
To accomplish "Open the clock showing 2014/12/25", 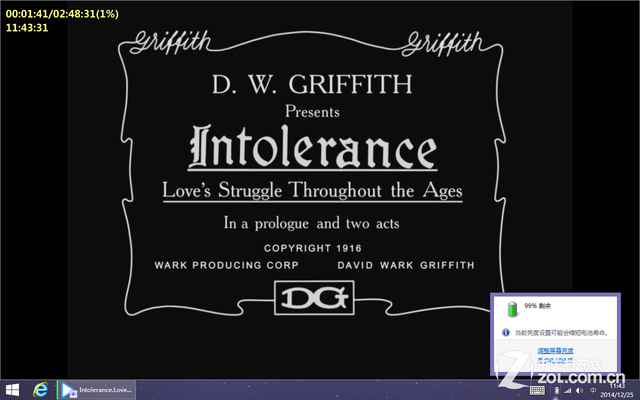I will coord(617,390).
